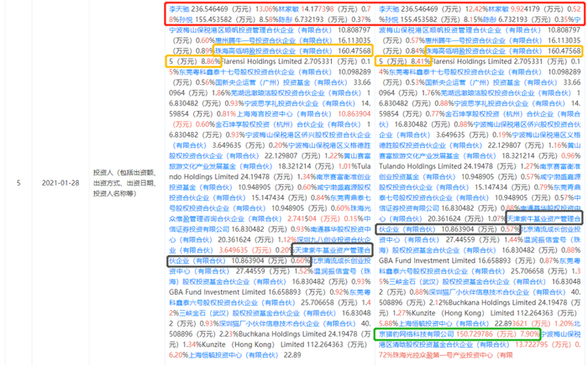Open 孙悦 link followed by 8.58% share
588x366 pixels.
(186, 19)
